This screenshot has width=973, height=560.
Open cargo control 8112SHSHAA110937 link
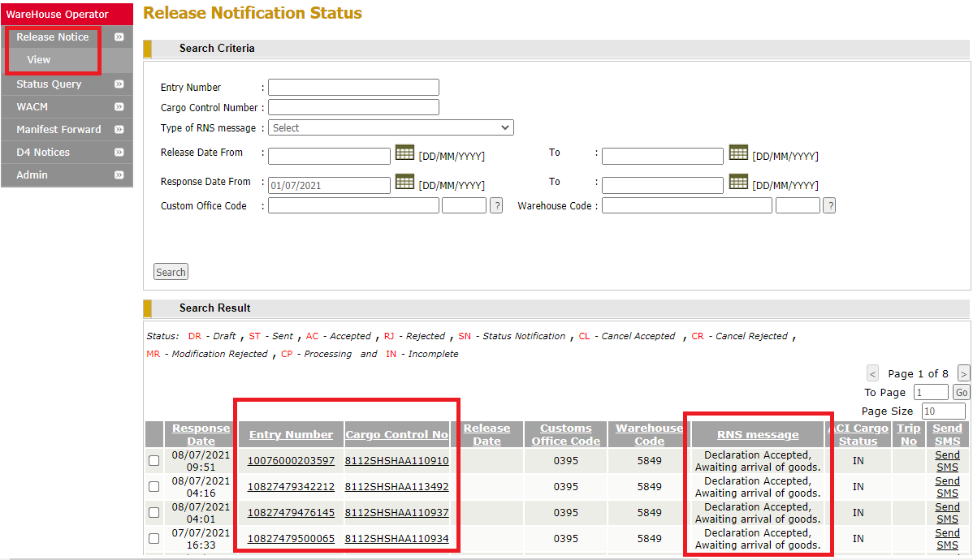(x=396, y=513)
